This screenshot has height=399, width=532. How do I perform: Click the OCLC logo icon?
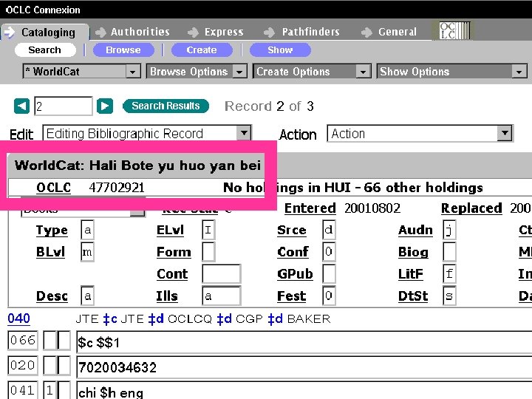(454, 31)
